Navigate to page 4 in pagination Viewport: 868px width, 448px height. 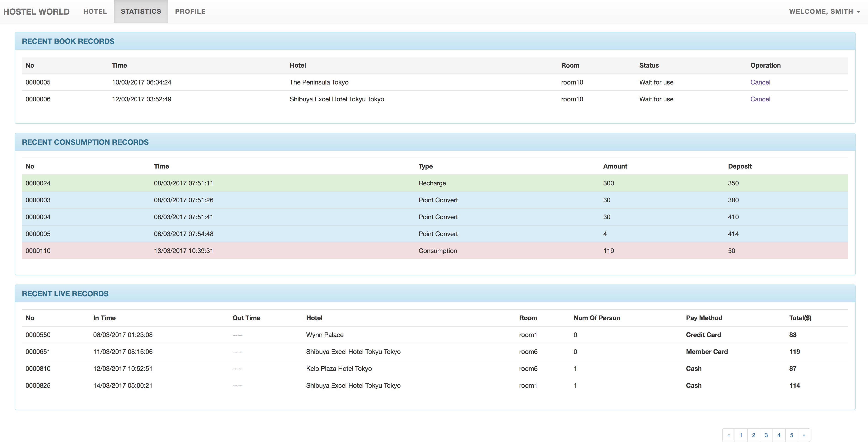pos(779,435)
